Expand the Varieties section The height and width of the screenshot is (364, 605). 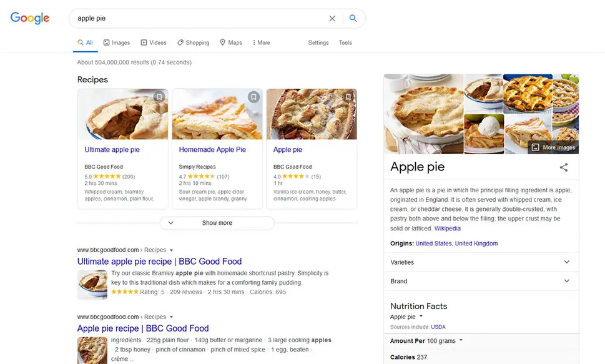click(481, 262)
